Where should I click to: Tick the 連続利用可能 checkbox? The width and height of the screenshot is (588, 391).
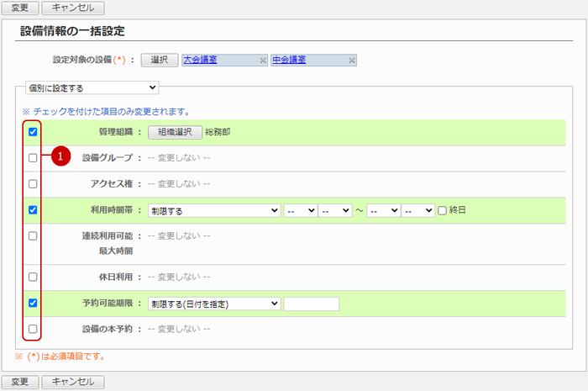(33, 236)
